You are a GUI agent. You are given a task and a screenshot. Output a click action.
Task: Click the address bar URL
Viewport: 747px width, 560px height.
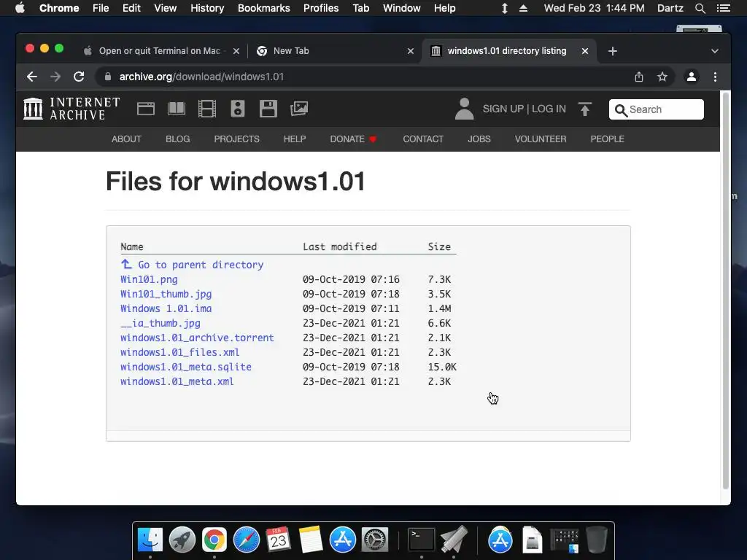coord(201,77)
